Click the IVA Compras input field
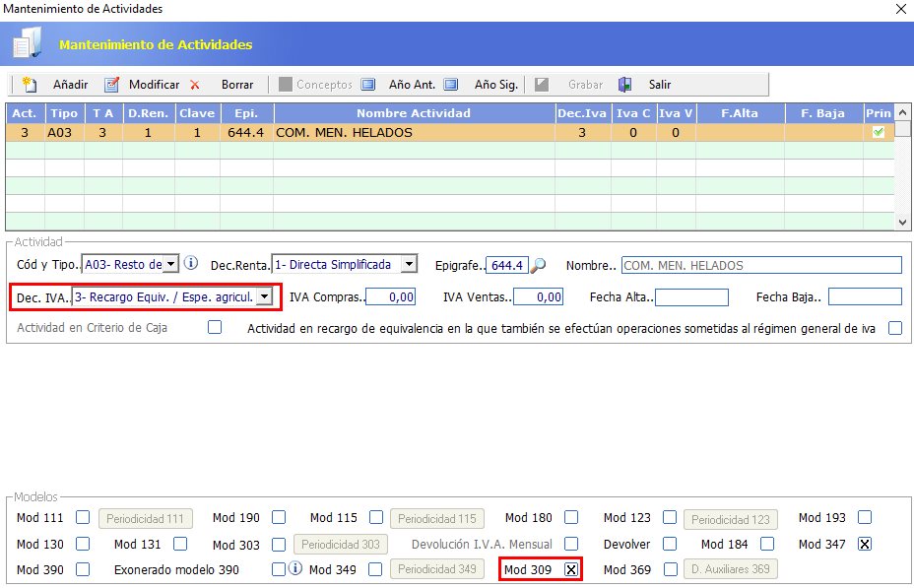Image resolution: width=914 pixels, height=588 pixels. point(391,296)
